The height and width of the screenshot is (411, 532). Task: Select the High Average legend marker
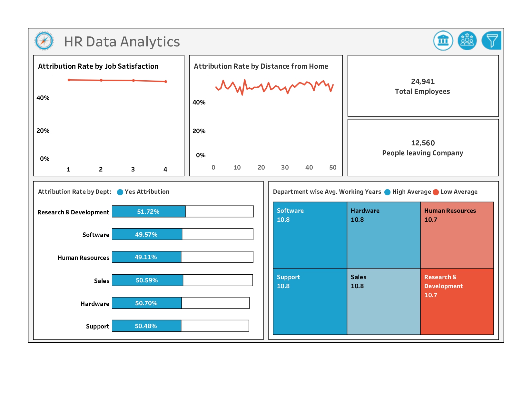387,192
